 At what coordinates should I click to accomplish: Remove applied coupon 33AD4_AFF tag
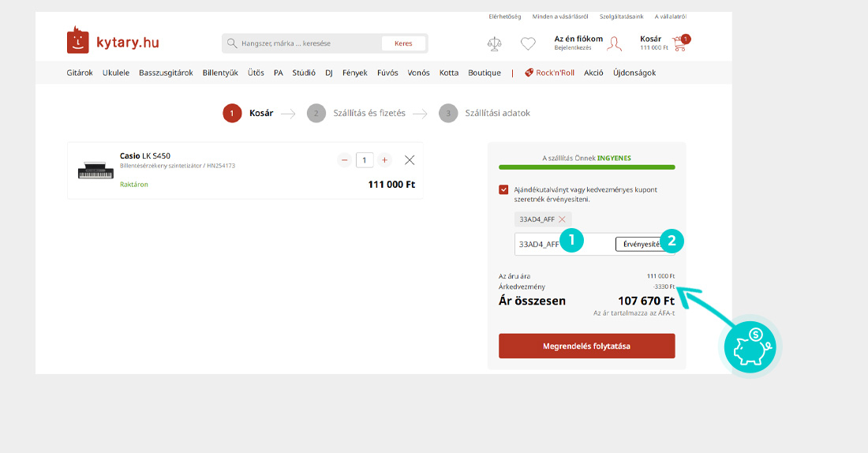(562, 219)
